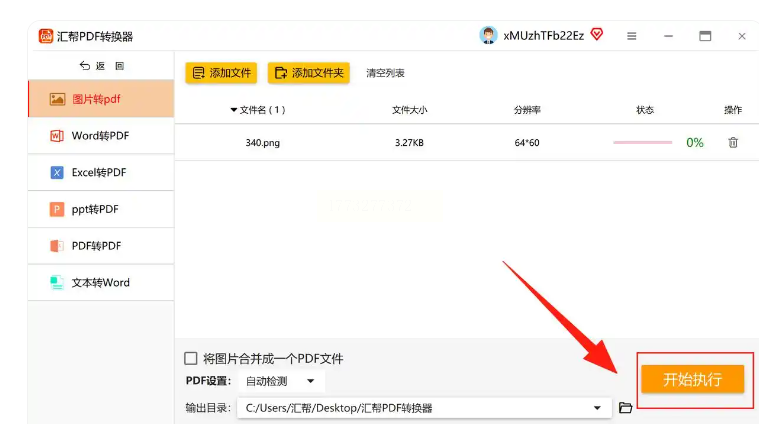Click the username xMUzhTFb22Ez

pos(544,36)
